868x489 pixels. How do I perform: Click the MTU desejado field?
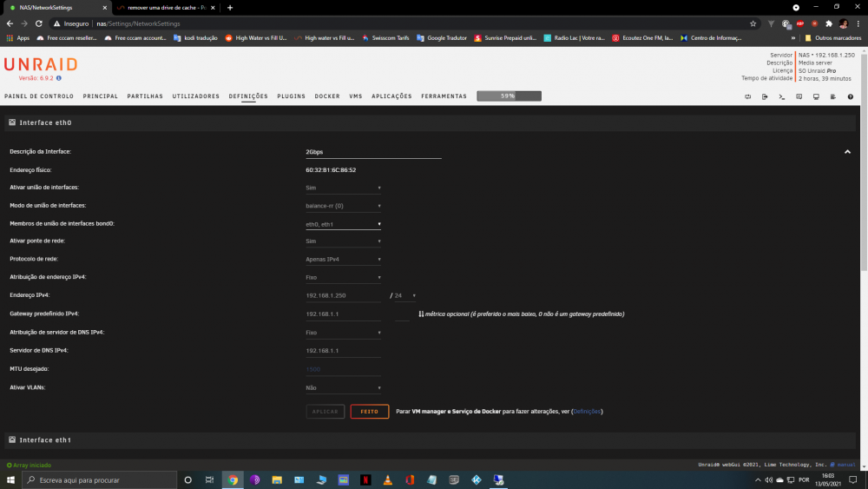[343, 369]
